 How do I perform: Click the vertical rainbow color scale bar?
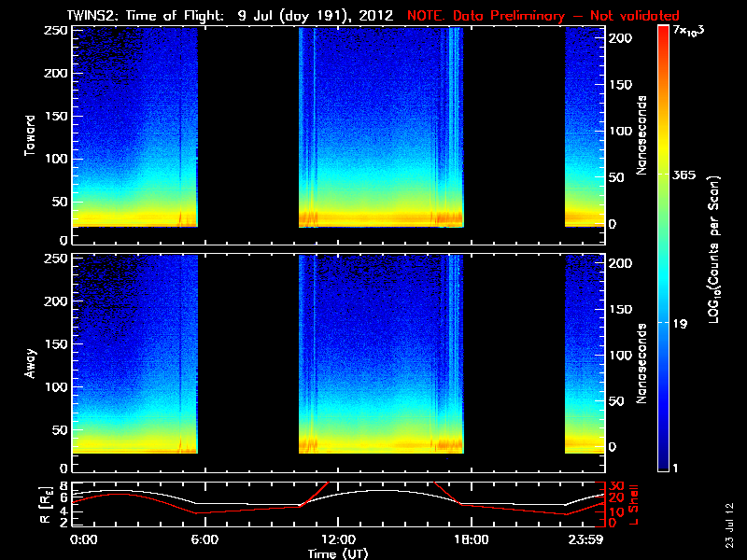(664, 247)
